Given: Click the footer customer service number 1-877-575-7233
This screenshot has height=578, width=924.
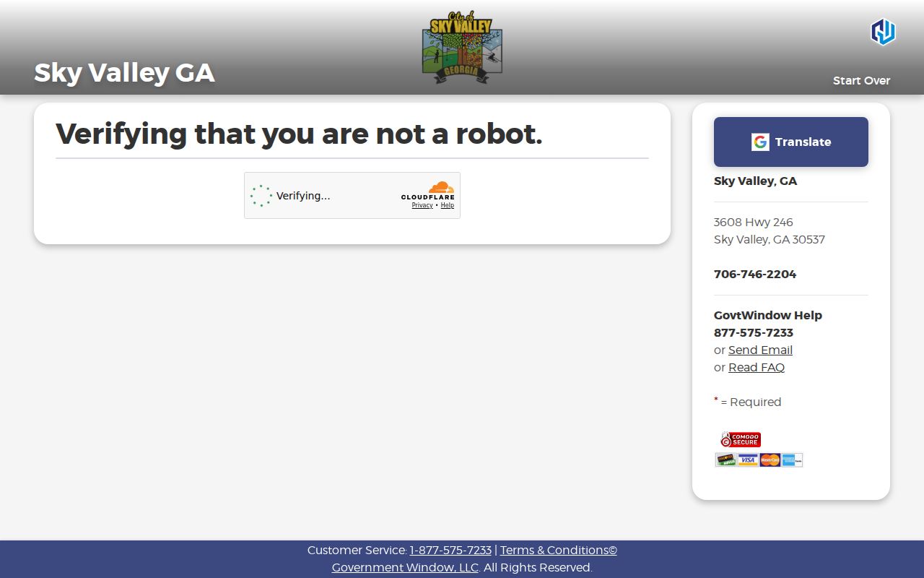Looking at the screenshot, I should 450,551.
